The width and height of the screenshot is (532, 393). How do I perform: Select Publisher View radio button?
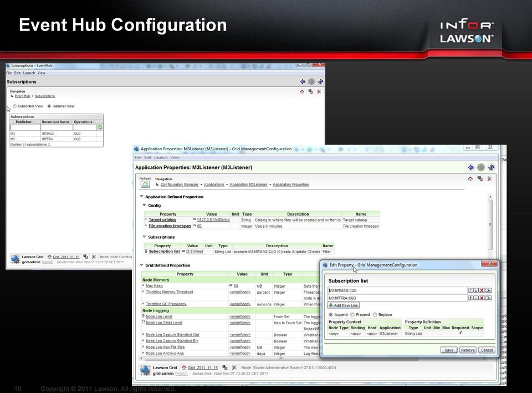[49, 106]
